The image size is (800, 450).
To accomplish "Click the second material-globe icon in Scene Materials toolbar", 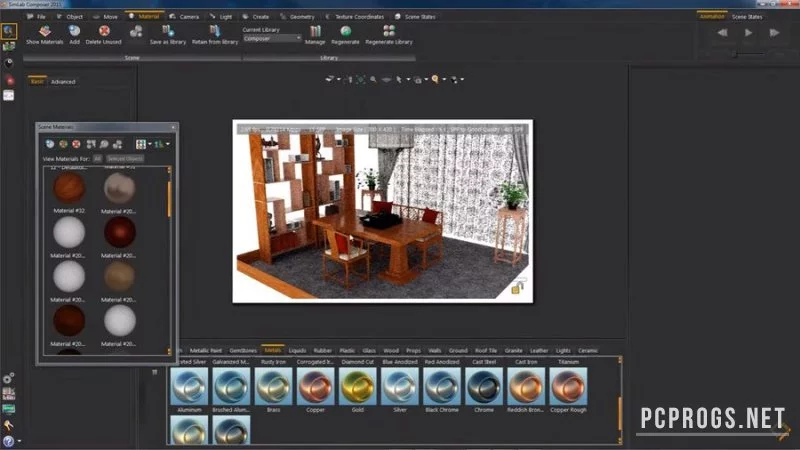I will [x=63, y=144].
